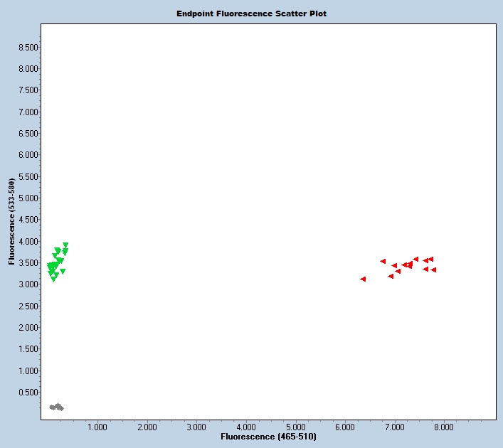Click the gray data point cluster

click(x=56, y=407)
